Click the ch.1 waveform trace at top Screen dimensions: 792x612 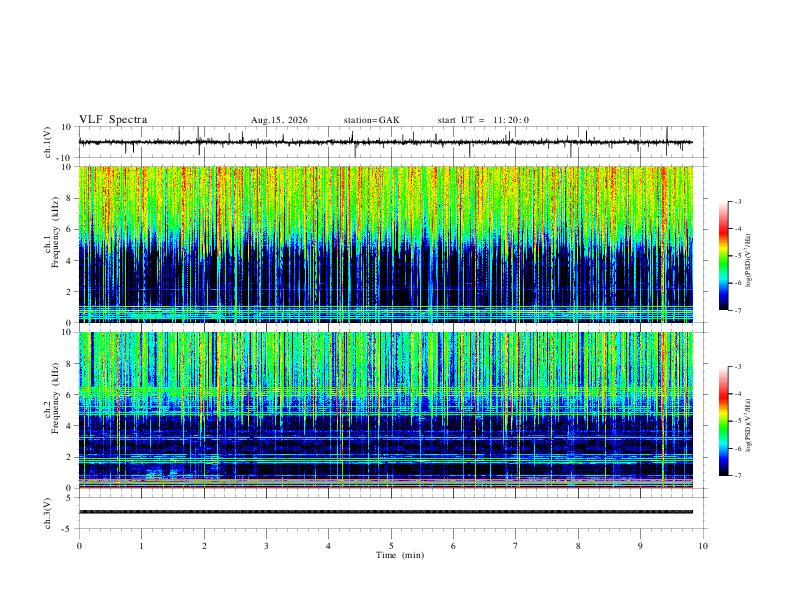(386, 142)
